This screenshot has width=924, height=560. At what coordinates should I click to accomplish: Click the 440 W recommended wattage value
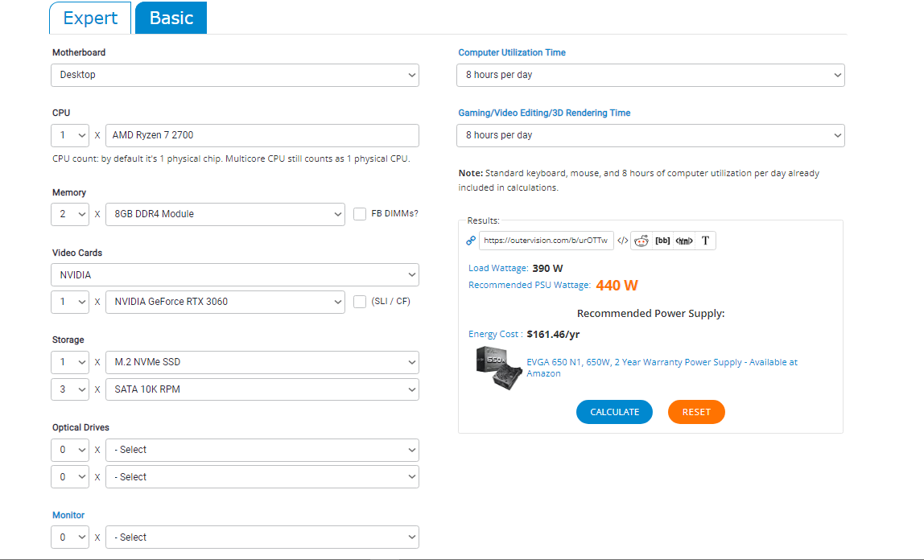click(x=617, y=286)
